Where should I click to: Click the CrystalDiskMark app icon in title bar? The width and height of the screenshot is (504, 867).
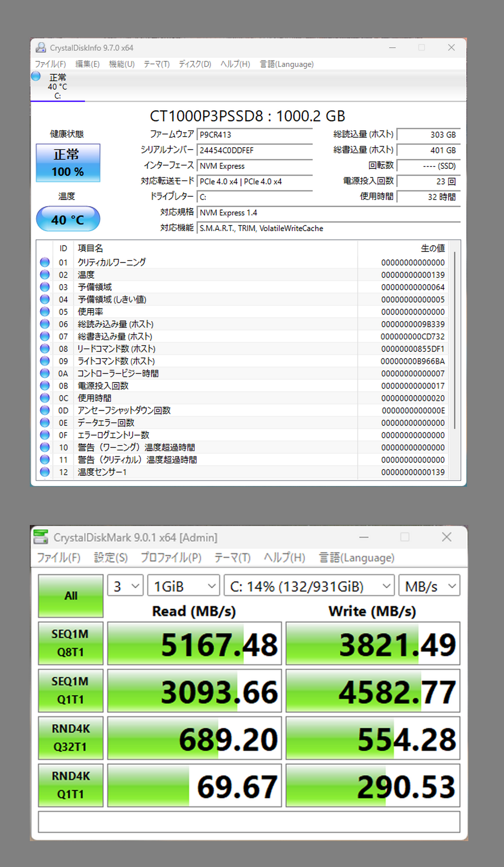[41, 537]
